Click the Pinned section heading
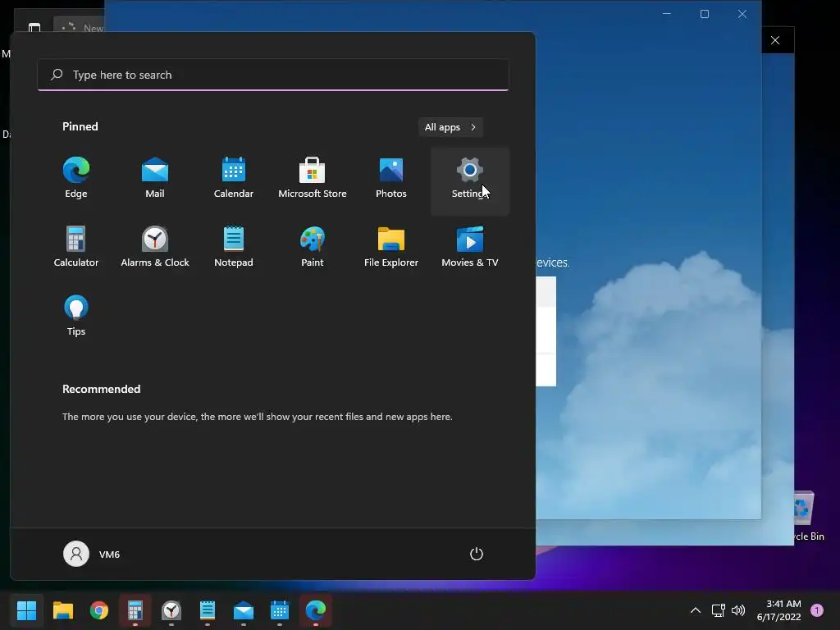 80,126
